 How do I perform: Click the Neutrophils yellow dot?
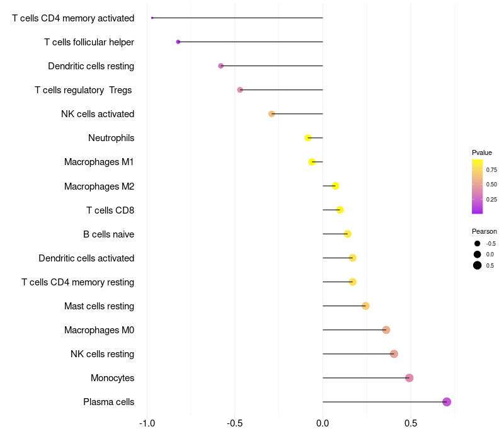[x=307, y=138]
